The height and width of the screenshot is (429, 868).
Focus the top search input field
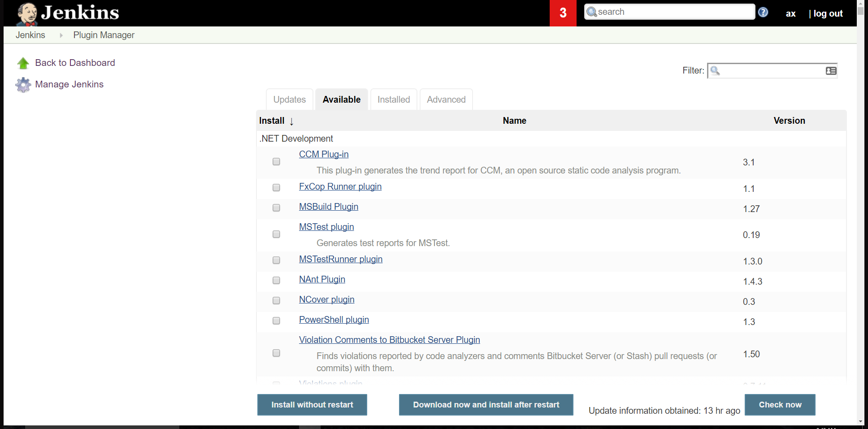[x=670, y=12]
